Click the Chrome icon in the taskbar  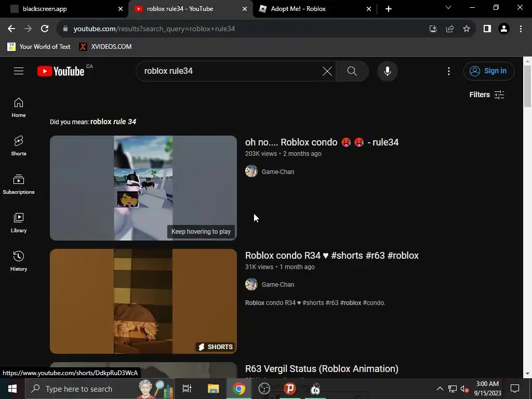coord(239,389)
